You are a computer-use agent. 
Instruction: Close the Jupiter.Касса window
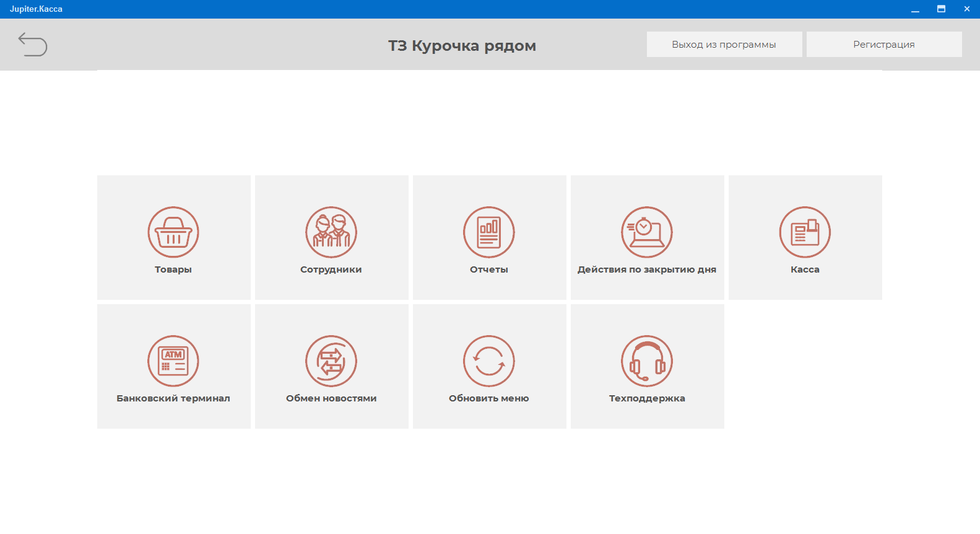click(x=967, y=9)
